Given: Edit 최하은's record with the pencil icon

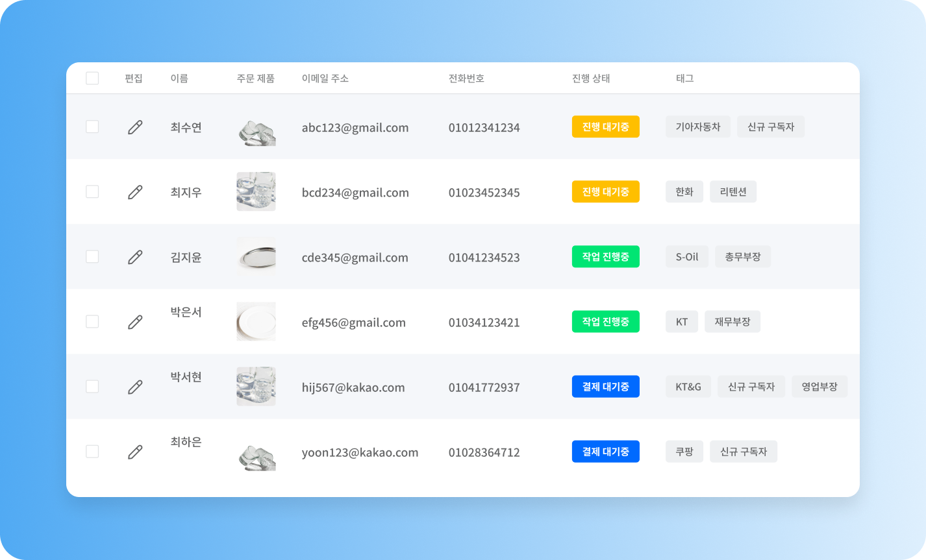Looking at the screenshot, I should pos(134,451).
